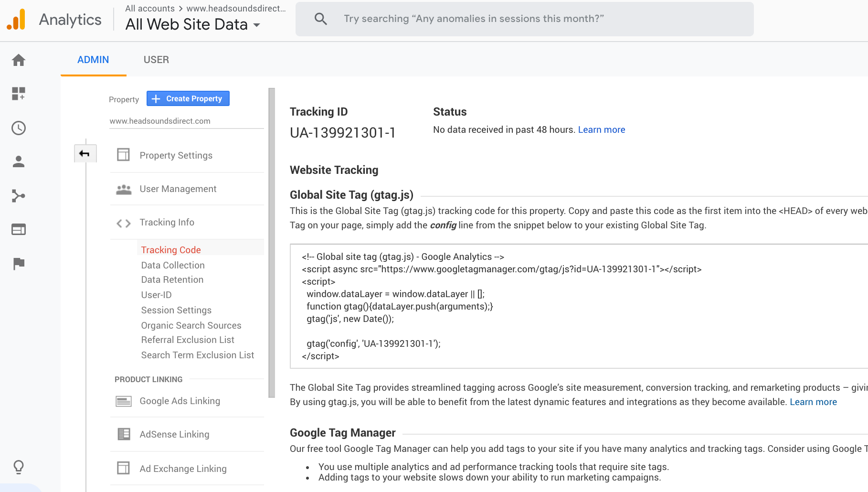Open Audience person icon in sidebar
The width and height of the screenshot is (868, 492).
[19, 162]
